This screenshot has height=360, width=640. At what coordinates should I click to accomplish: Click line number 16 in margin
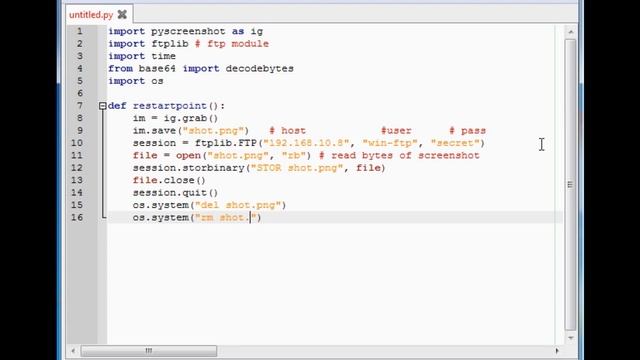pos(77,218)
